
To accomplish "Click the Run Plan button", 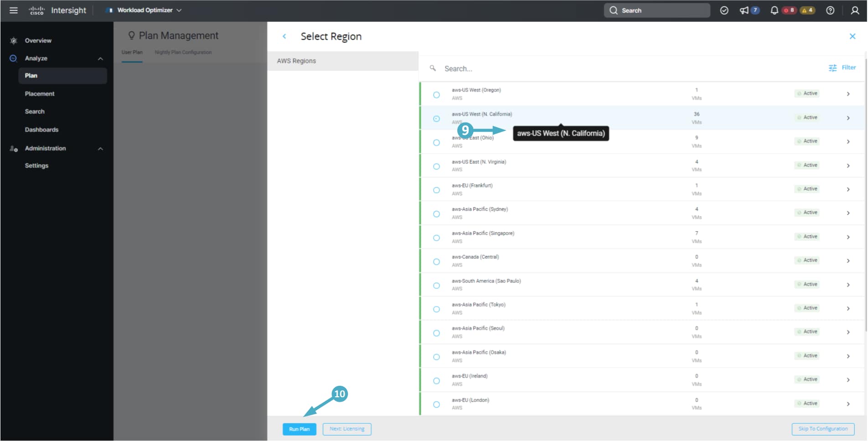I will coord(299,429).
